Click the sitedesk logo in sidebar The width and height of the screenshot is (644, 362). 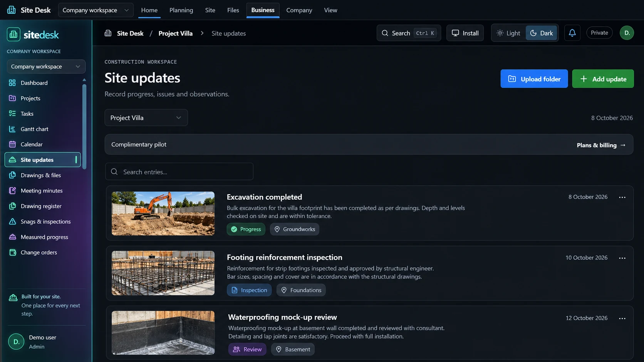click(x=33, y=35)
